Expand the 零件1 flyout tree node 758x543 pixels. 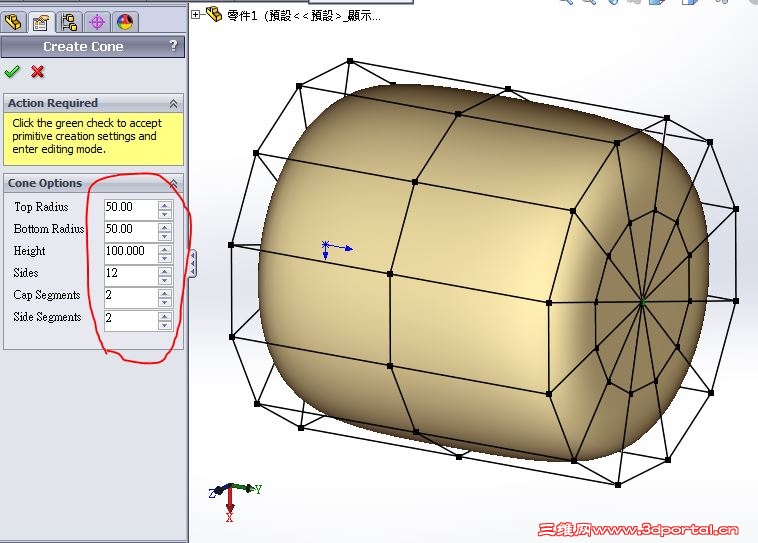pyautogui.click(x=195, y=15)
